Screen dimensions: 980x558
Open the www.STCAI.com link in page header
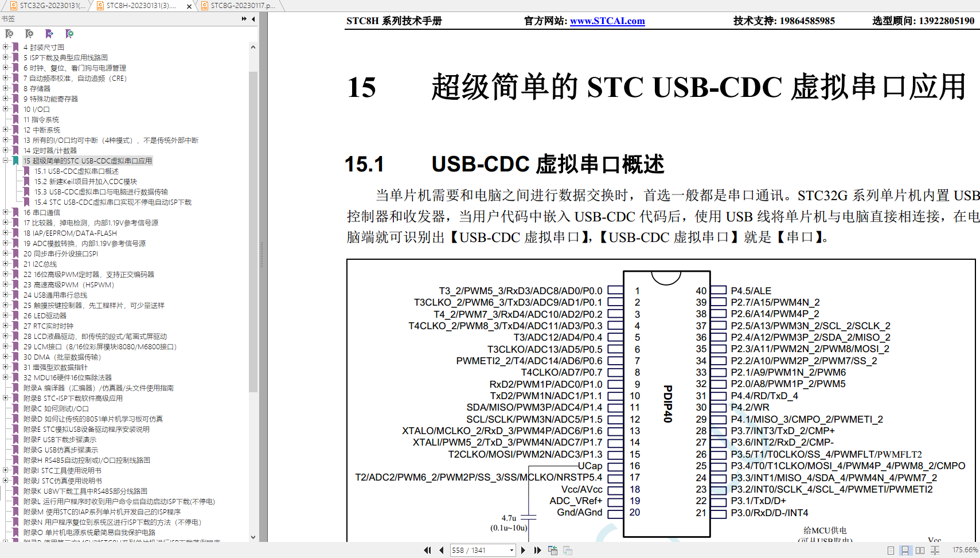[607, 21]
